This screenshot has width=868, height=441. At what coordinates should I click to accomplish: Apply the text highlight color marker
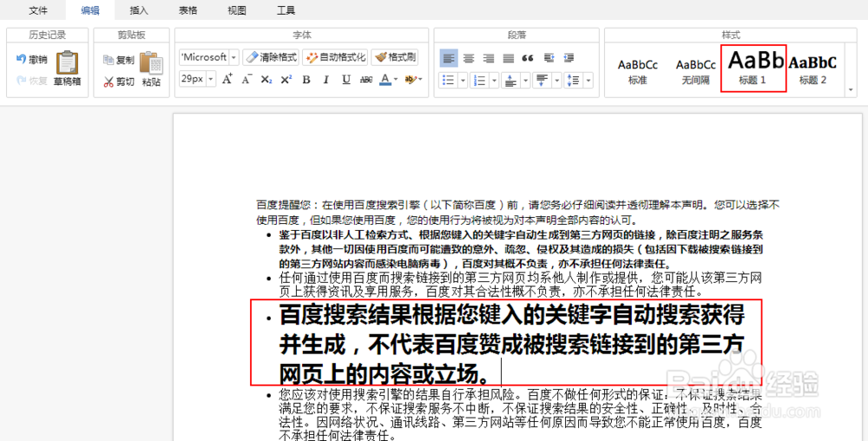[410, 80]
